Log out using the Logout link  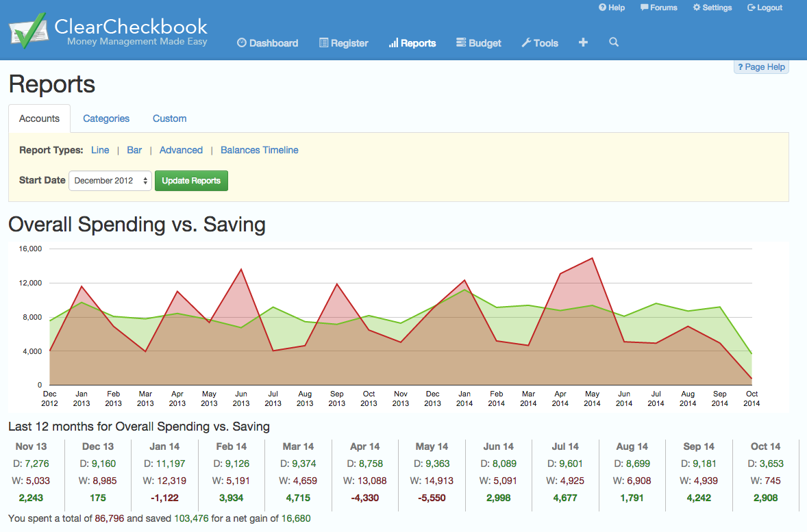coord(765,8)
